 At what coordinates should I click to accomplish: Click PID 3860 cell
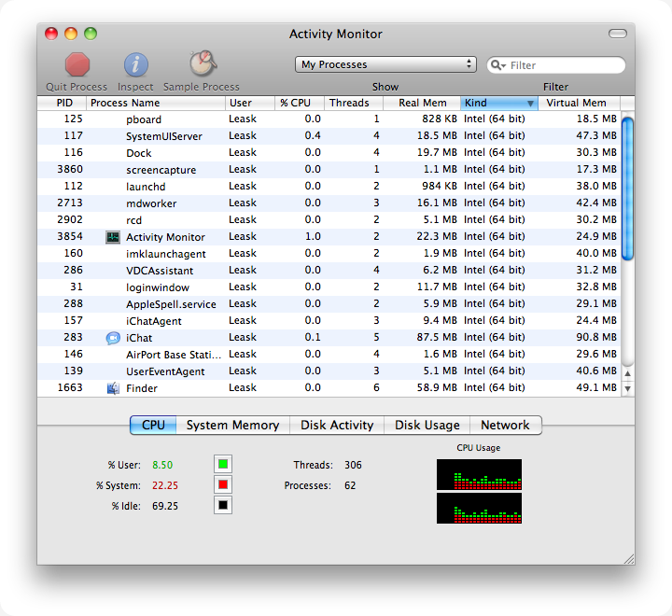pyautogui.click(x=70, y=169)
